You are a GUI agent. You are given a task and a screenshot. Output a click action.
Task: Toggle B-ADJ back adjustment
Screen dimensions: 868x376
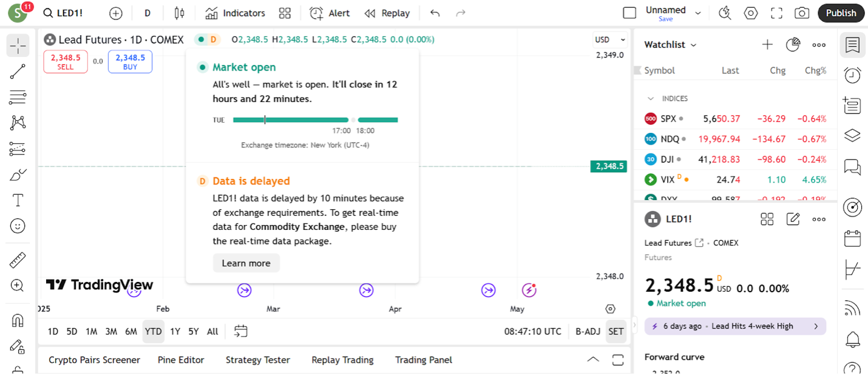click(588, 331)
